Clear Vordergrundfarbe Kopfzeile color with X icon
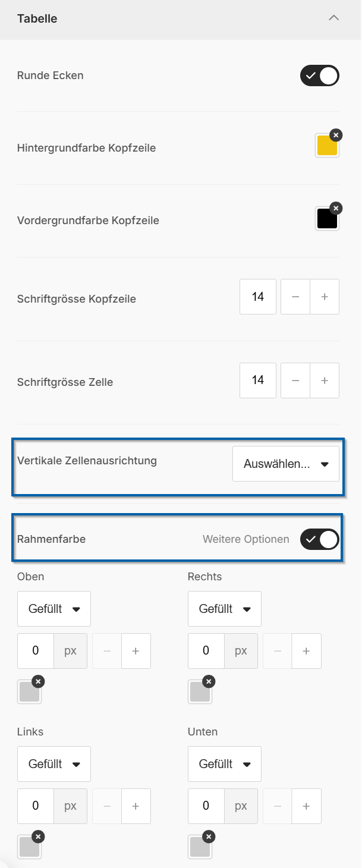Viewport: 362px width, 868px height. (335, 208)
